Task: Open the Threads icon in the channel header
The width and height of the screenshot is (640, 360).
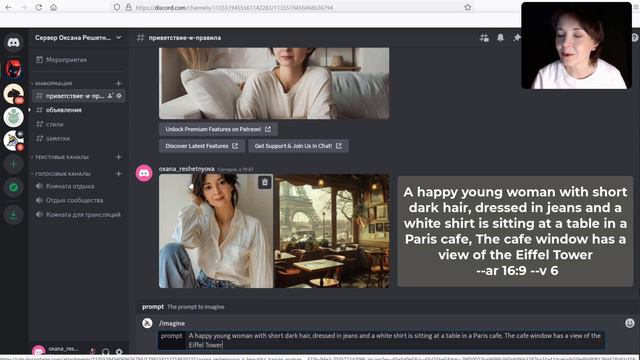Action: click(x=484, y=38)
